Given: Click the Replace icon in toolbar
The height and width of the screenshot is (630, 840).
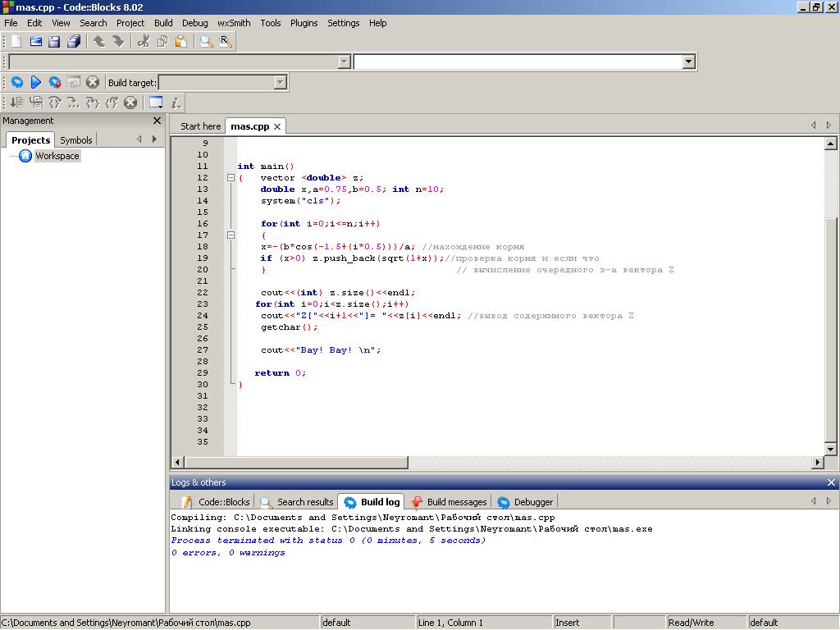Looking at the screenshot, I should [225, 42].
